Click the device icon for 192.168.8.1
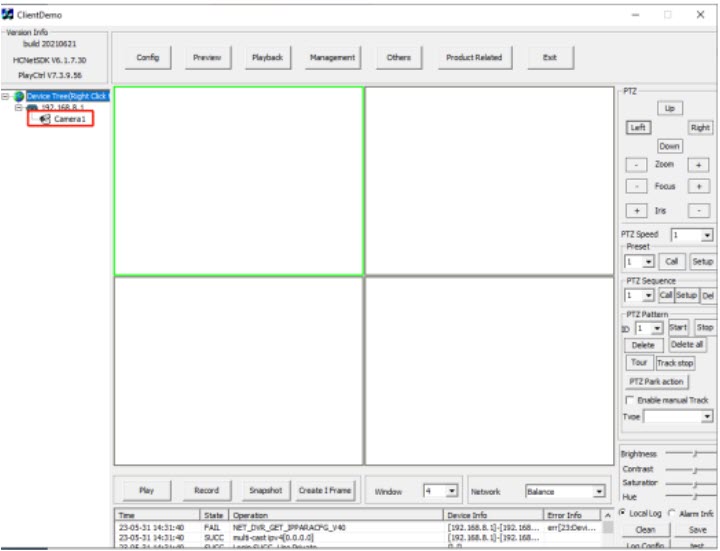Screen dimensions: 720x551 (32, 107)
